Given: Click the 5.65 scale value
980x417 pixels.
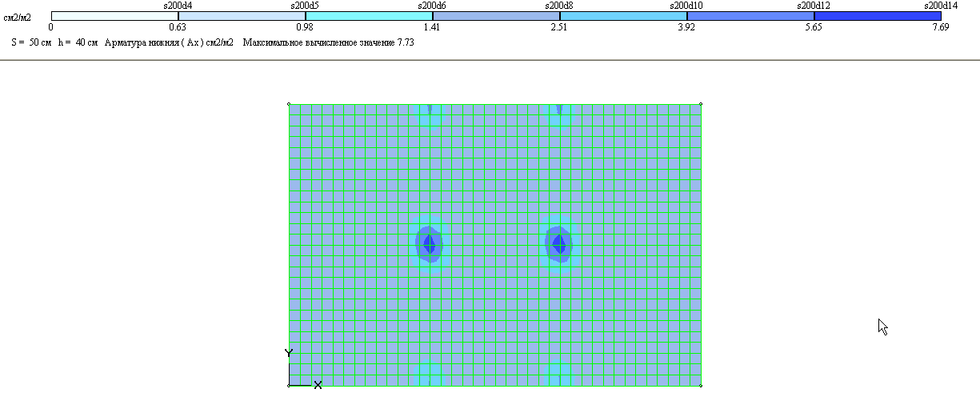Looking at the screenshot, I should coord(814,27).
